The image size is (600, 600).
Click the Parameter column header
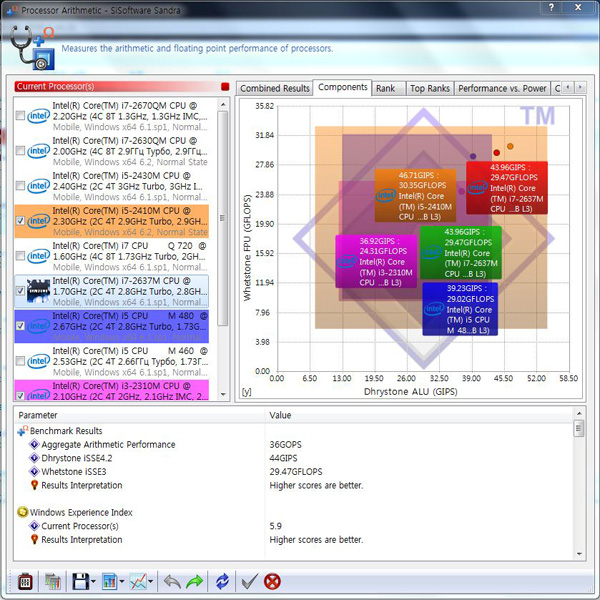pos(140,415)
